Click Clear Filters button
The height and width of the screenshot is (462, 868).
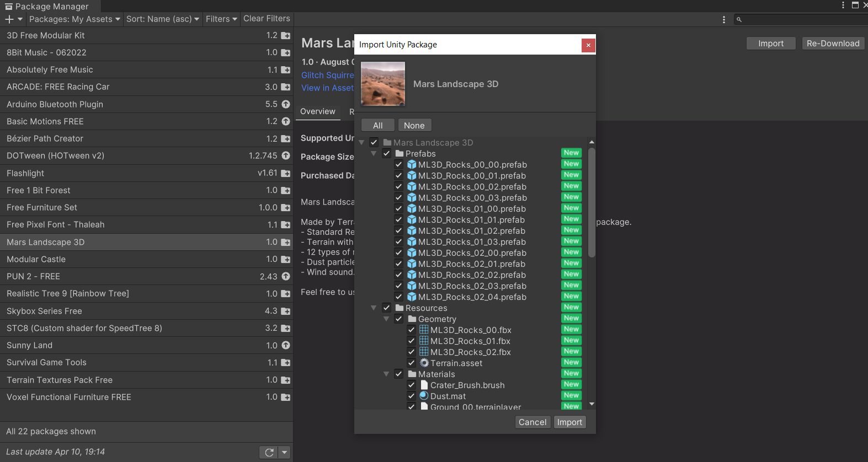(267, 19)
